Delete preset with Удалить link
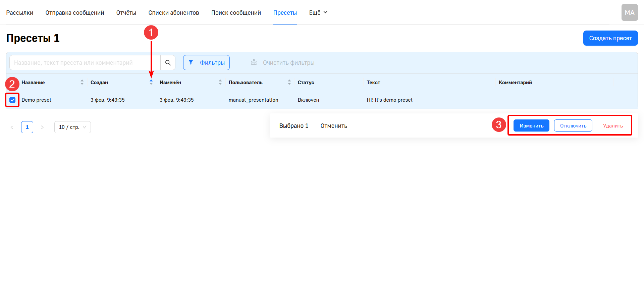Image resolution: width=644 pixels, height=306 pixels. (612, 126)
